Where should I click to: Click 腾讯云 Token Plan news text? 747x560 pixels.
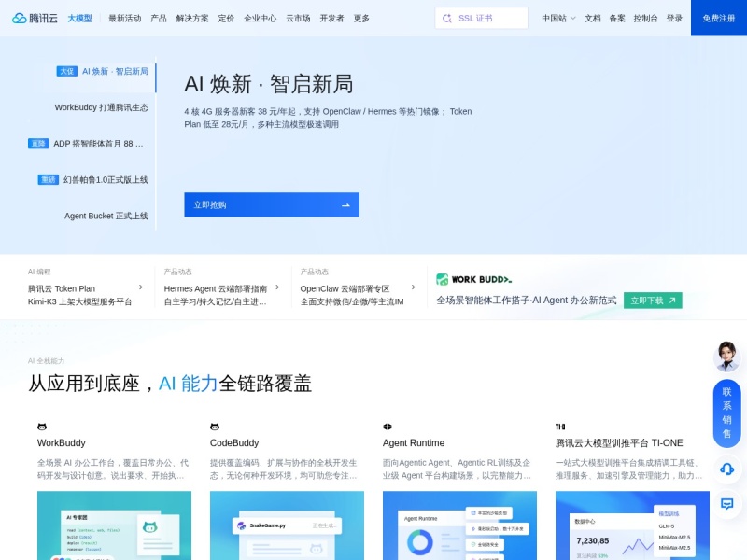click(x=62, y=288)
